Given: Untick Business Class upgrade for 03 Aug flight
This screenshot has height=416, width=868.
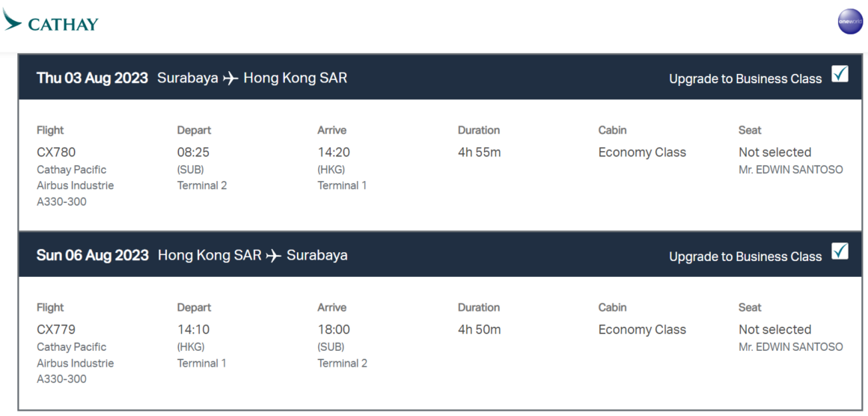Looking at the screenshot, I should pyautogui.click(x=840, y=73).
